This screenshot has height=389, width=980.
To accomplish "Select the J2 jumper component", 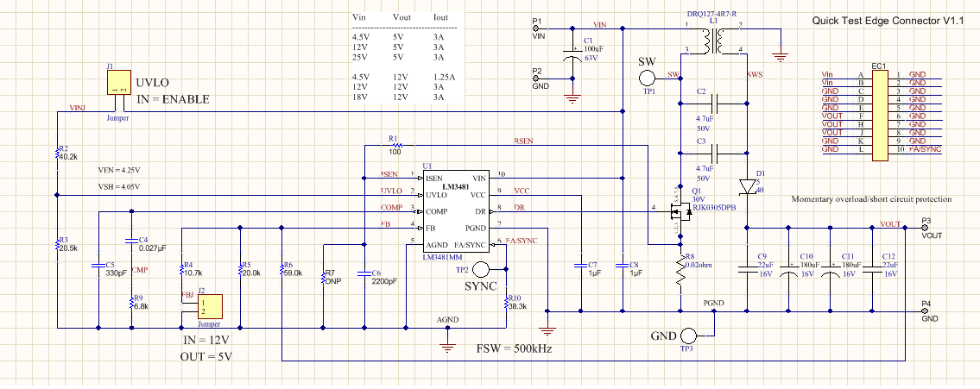I will click(x=211, y=306).
